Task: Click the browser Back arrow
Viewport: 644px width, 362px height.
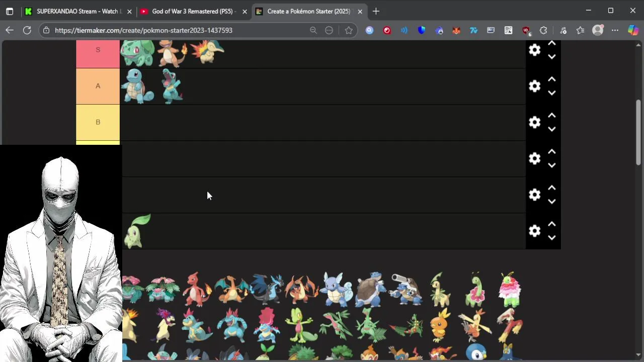Action: point(10,30)
